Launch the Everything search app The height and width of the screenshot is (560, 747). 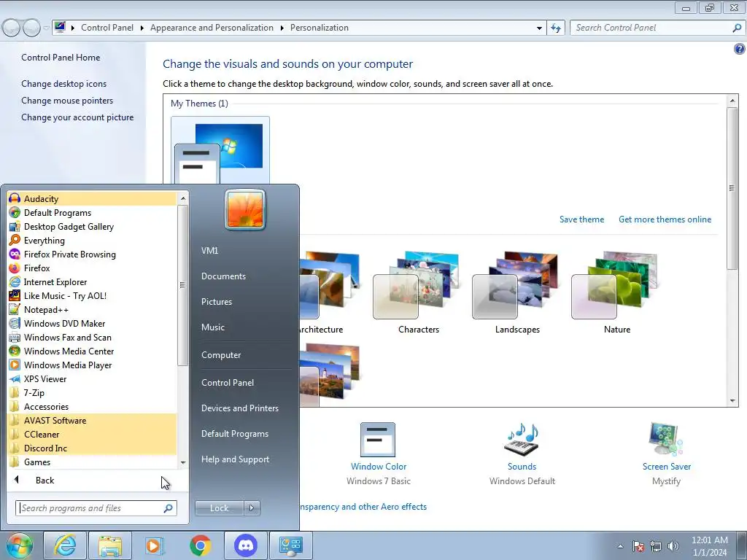coord(92,240)
